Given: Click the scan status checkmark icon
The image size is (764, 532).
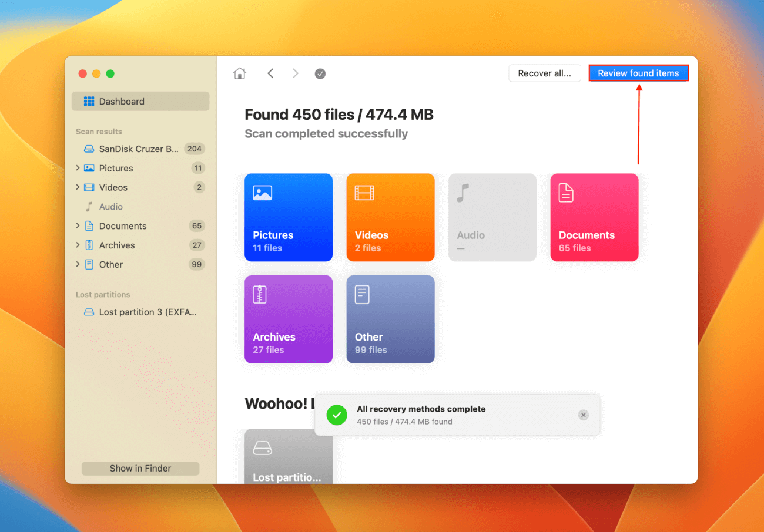Looking at the screenshot, I should 320,73.
